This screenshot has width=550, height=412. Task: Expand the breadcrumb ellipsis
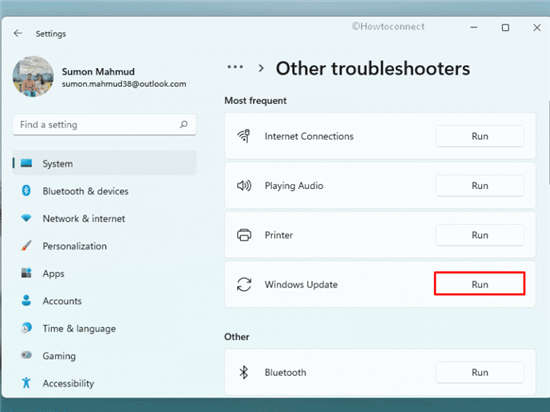click(235, 67)
